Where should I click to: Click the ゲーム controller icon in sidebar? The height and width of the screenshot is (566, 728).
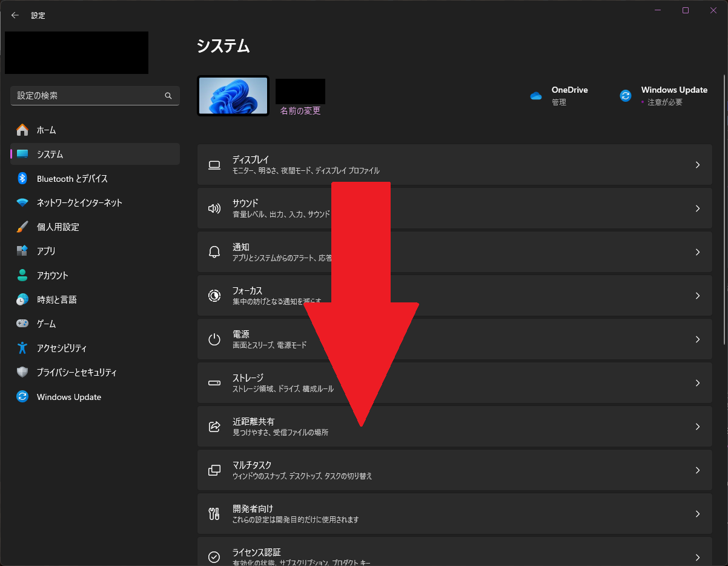pyautogui.click(x=22, y=324)
